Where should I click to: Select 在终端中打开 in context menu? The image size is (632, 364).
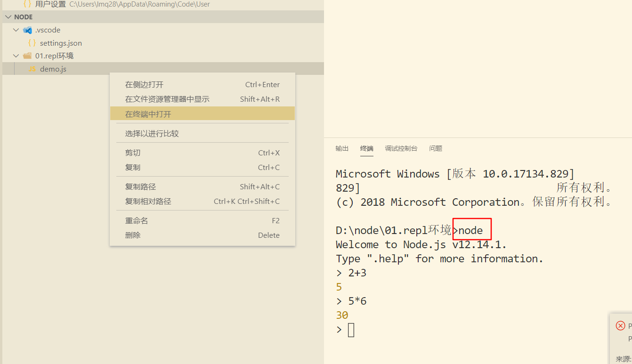203,114
